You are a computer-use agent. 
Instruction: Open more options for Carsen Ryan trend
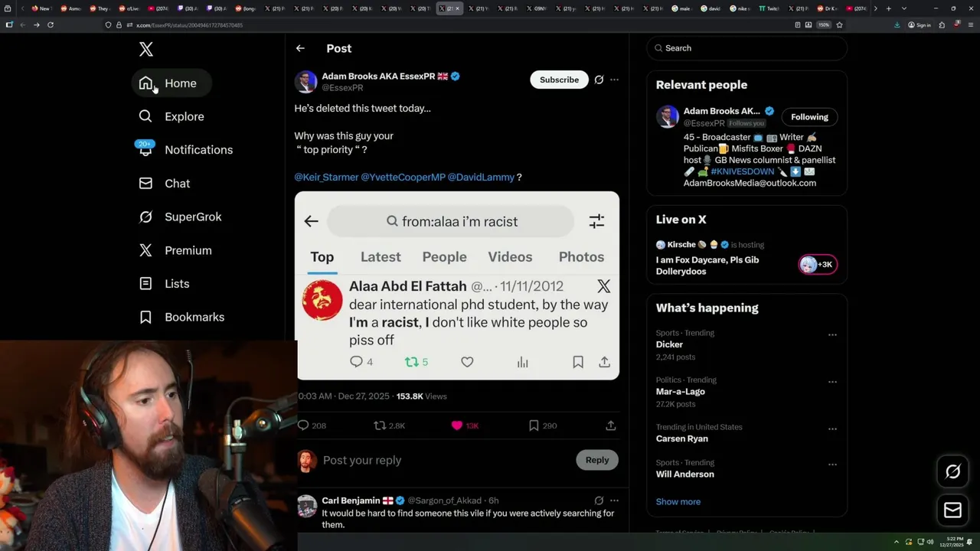click(x=832, y=429)
